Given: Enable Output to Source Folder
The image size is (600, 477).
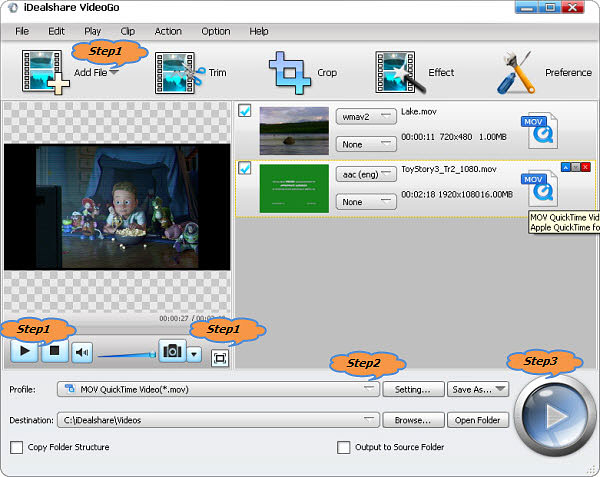Looking at the screenshot, I should click(344, 447).
